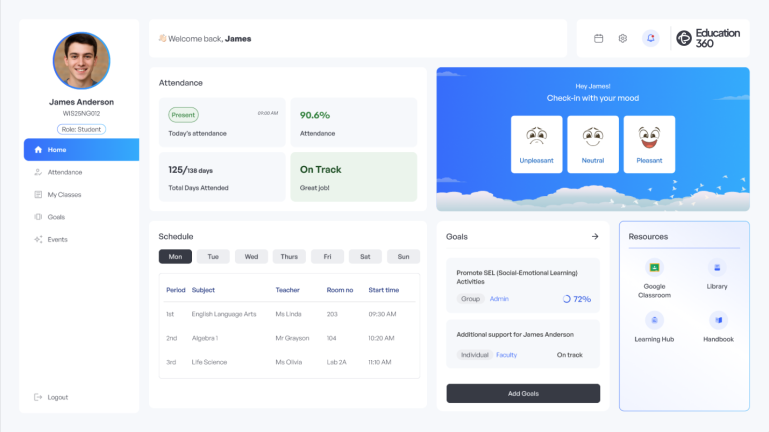Click the Add Goals button
The width and height of the screenshot is (769, 432).
click(x=523, y=393)
